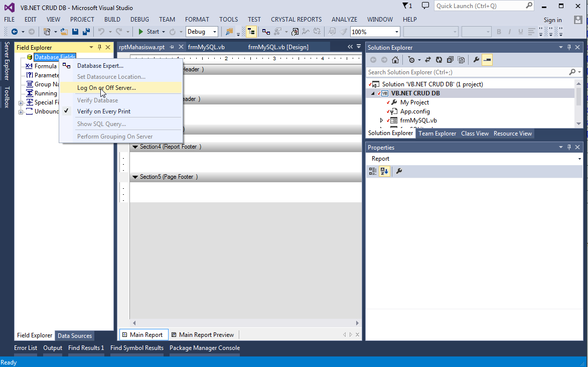Click the Categorized view icon in Properties
This screenshot has height=367, width=588.
tap(373, 171)
